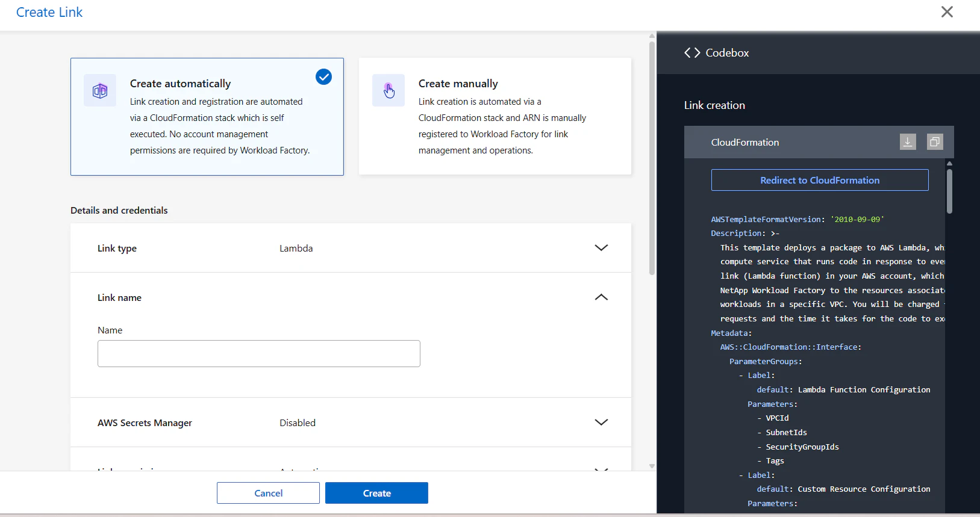Viewport: 980px width, 517px height.
Task: Click the Codebox code scrollbar thumb
Action: [949, 191]
